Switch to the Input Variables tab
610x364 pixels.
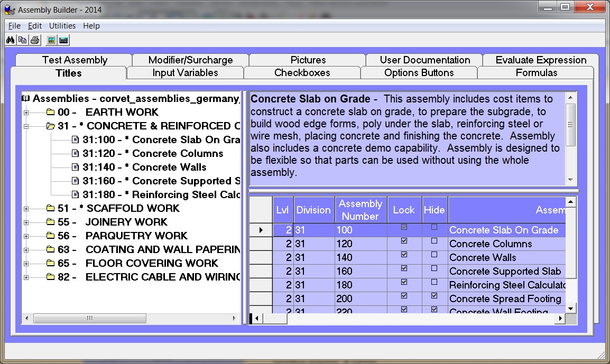(185, 73)
